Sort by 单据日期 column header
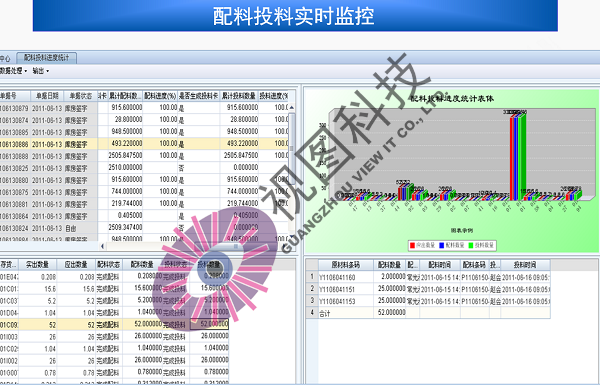 click(x=47, y=96)
